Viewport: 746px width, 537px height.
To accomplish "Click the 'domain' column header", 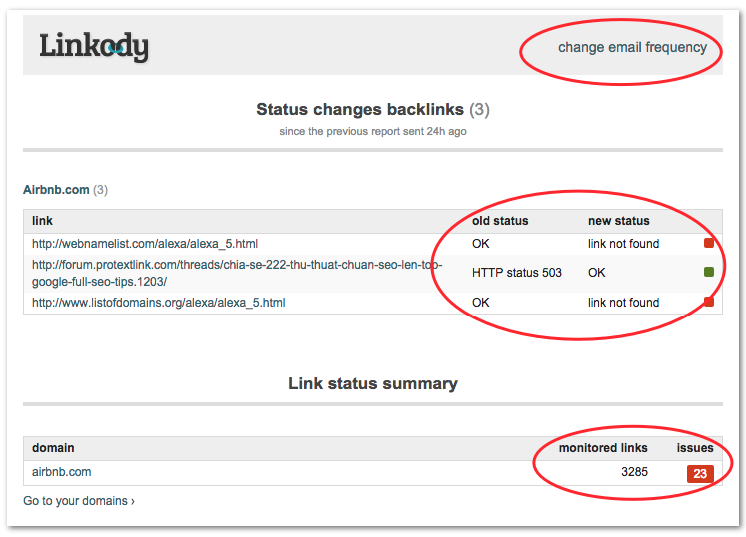I will pyautogui.click(x=53, y=448).
